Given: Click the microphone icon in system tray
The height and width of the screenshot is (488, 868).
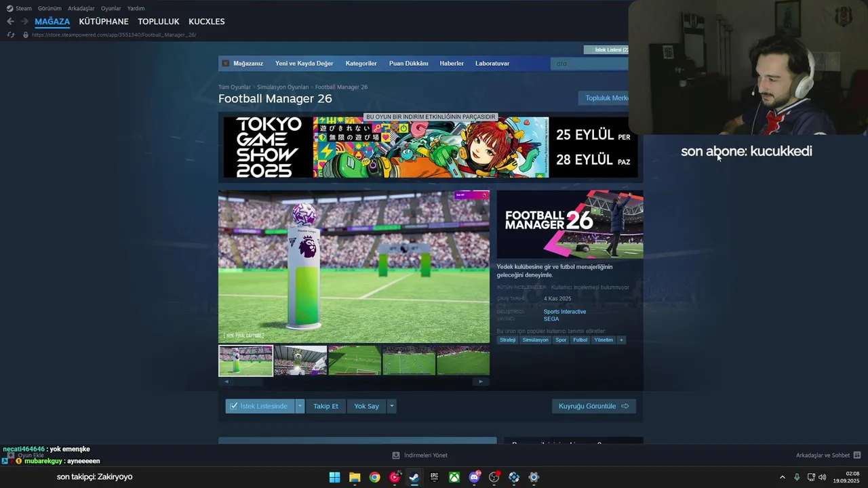Looking at the screenshot, I should [797, 477].
